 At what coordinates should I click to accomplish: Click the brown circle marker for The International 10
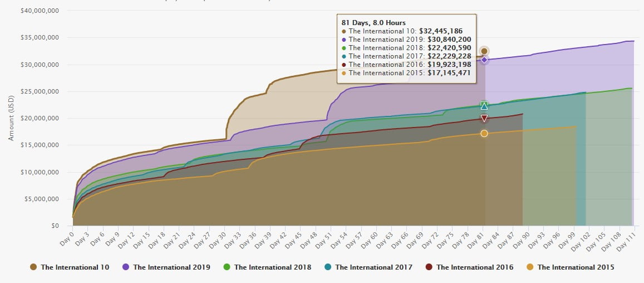point(484,51)
